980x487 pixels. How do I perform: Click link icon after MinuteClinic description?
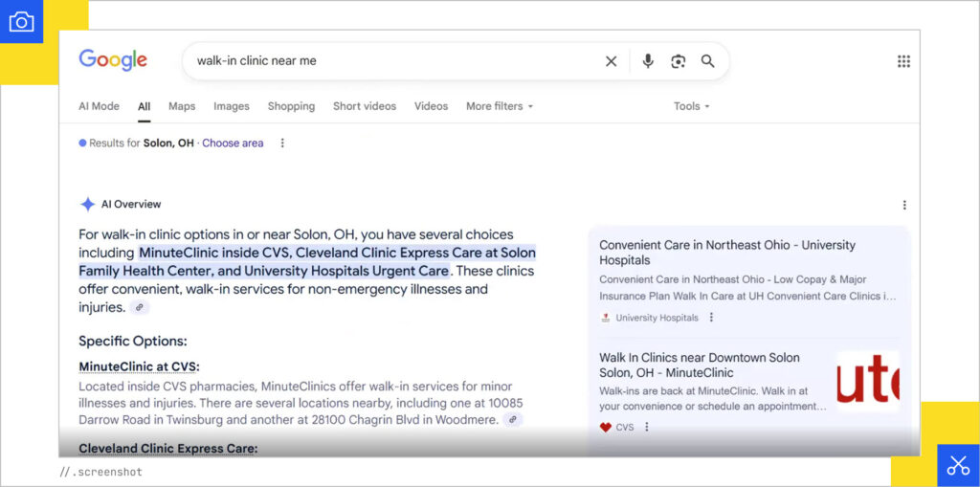click(x=513, y=420)
